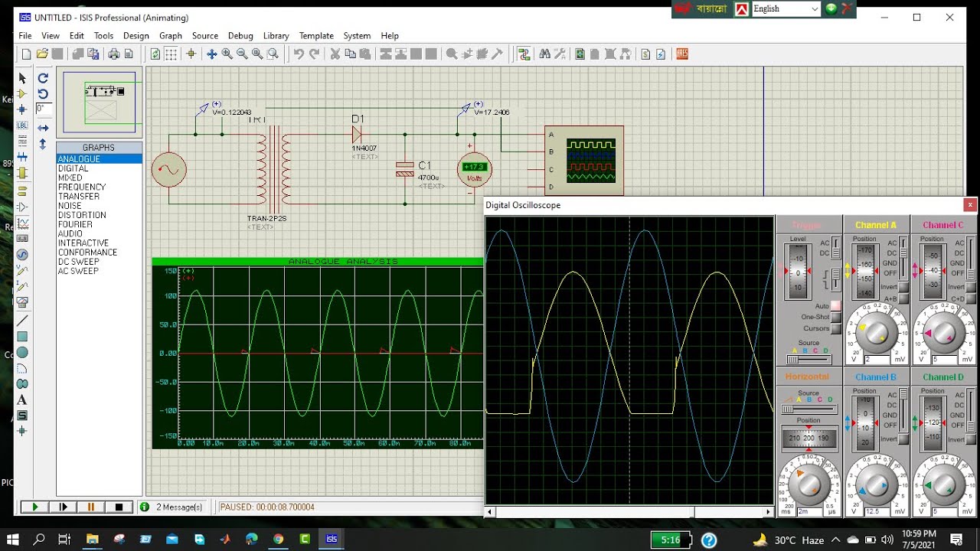Select the Graph mode tool
Image resolution: width=980 pixels, height=551 pixels.
pyautogui.click(x=22, y=223)
